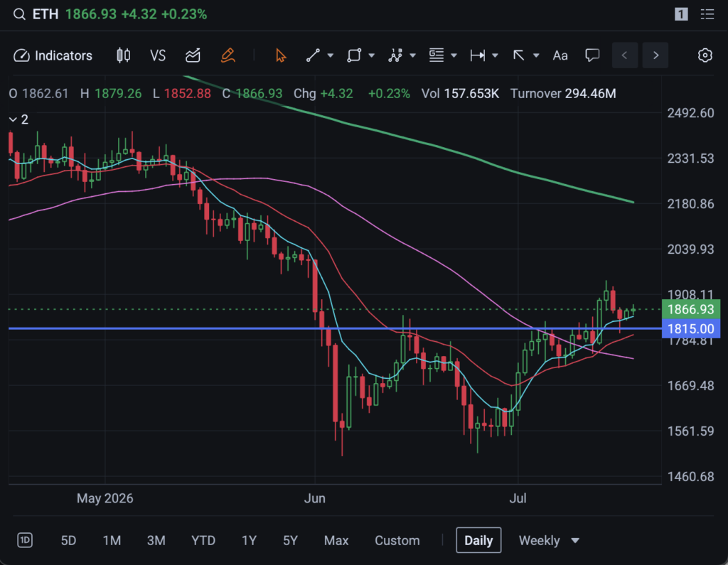Expand the shape tool dropdown arrow
The image size is (728, 565).
(x=371, y=55)
